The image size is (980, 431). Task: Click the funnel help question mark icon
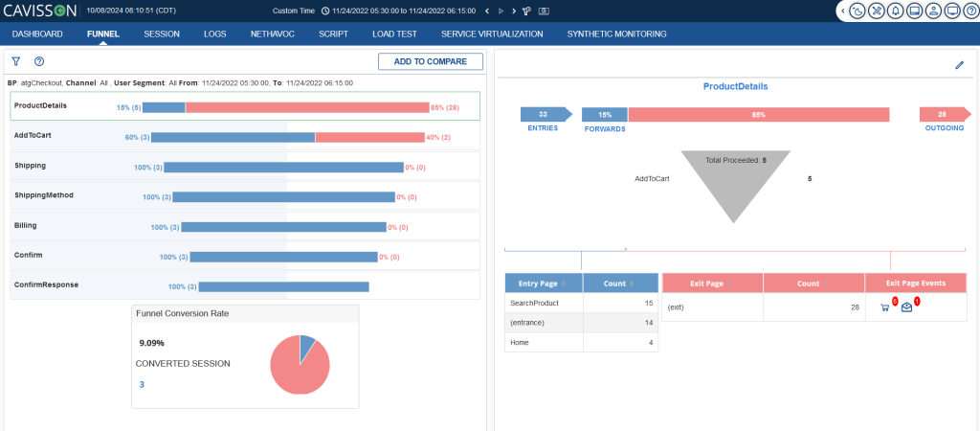tap(39, 61)
